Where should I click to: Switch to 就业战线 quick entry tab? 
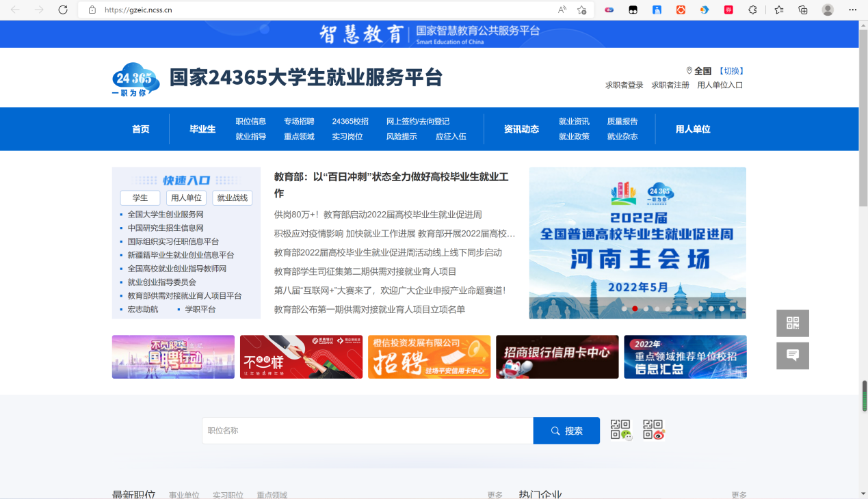click(233, 198)
